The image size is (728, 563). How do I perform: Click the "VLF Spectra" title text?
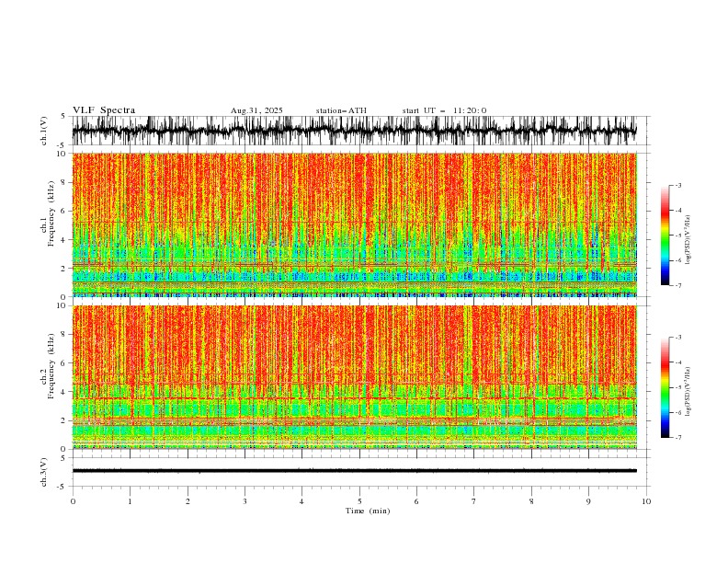(104, 110)
